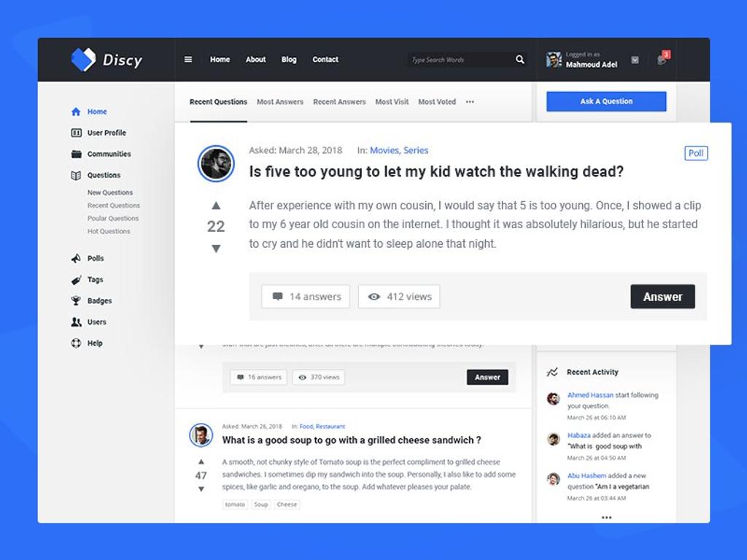The width and height of the screenshot is (747, 560).
Task: Click the Badges trophy icon
Action: pyautogui.click(x=76, y=300)
